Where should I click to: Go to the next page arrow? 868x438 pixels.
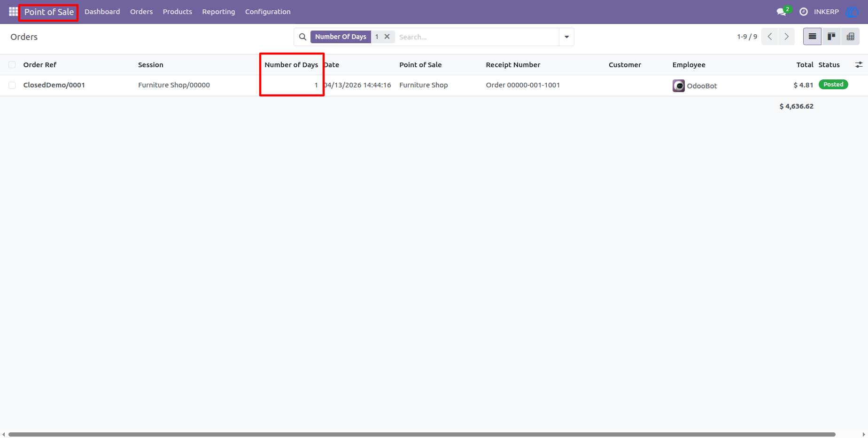point(786,37)
